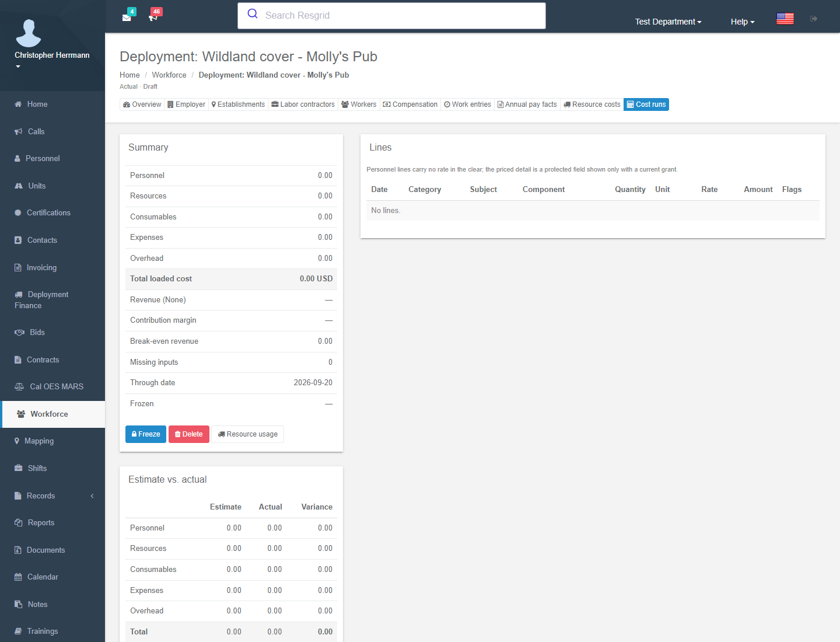Focus the Search Resgrid input field

tap(391, 16)
